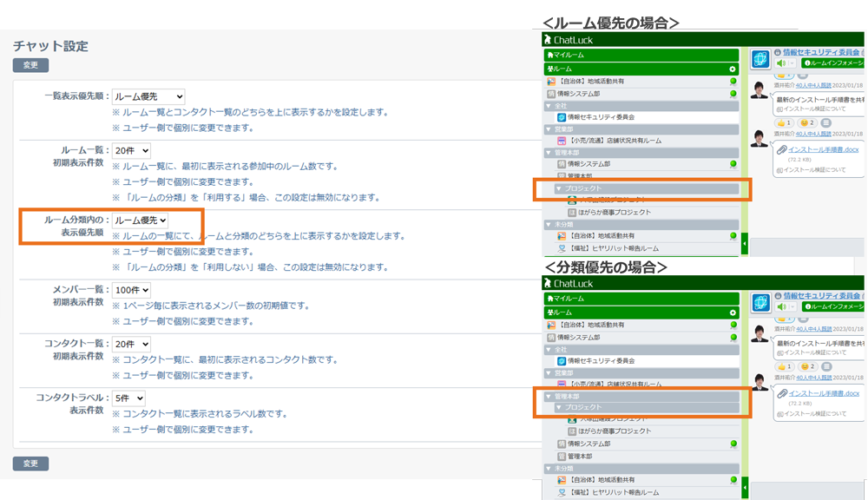Click the green presence dot beside 【自治体】地域活動共有

click(x=733, y=81)
